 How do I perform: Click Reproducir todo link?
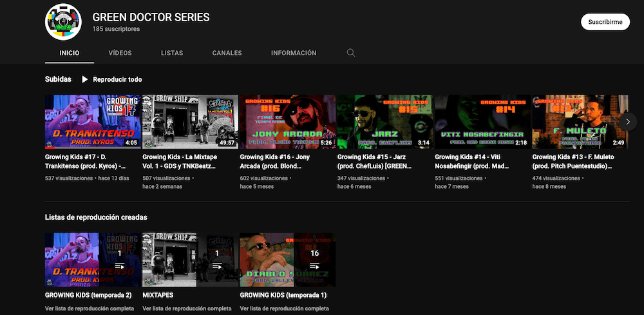[117, 79]
